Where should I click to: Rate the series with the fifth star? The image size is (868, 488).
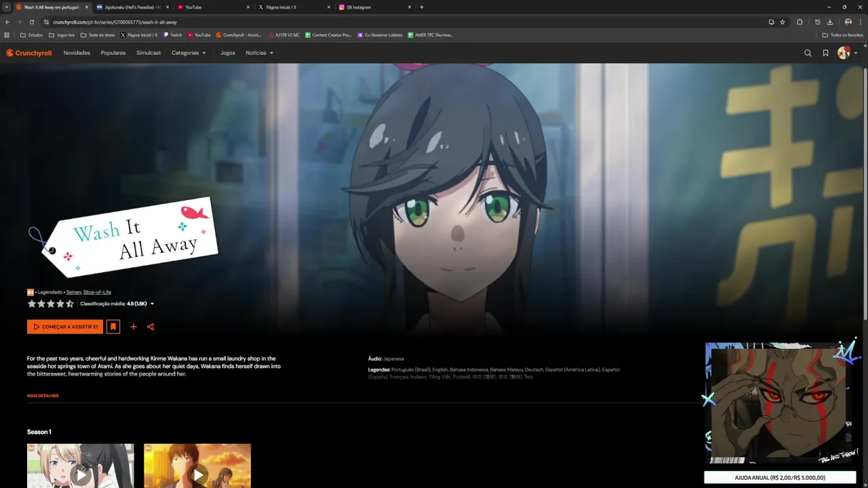[x=70, y=304]
